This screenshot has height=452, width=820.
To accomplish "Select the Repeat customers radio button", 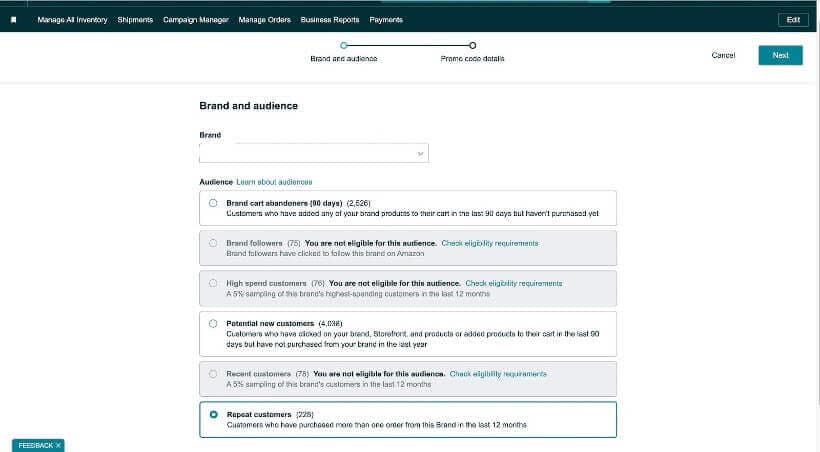I will [213, 414].
